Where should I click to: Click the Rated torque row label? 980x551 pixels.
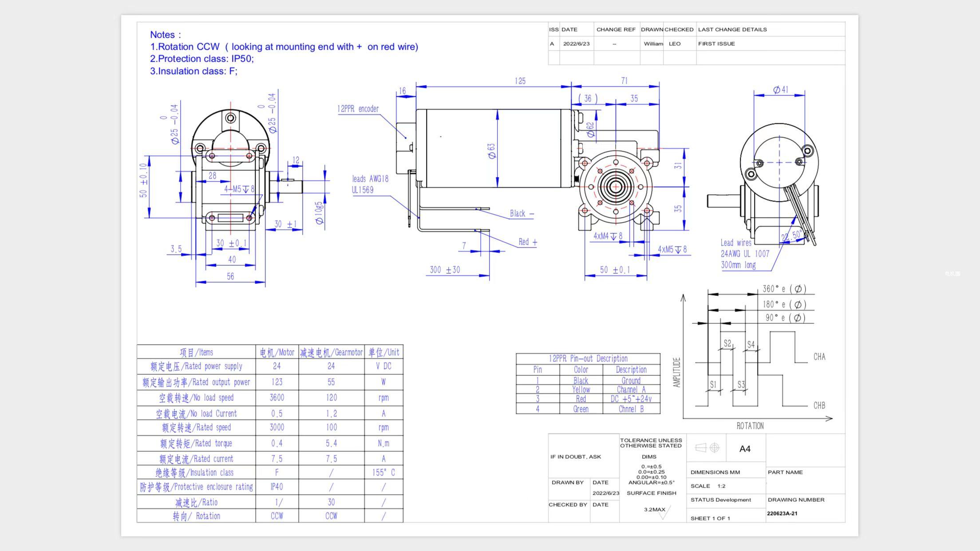tap(196, 443)
